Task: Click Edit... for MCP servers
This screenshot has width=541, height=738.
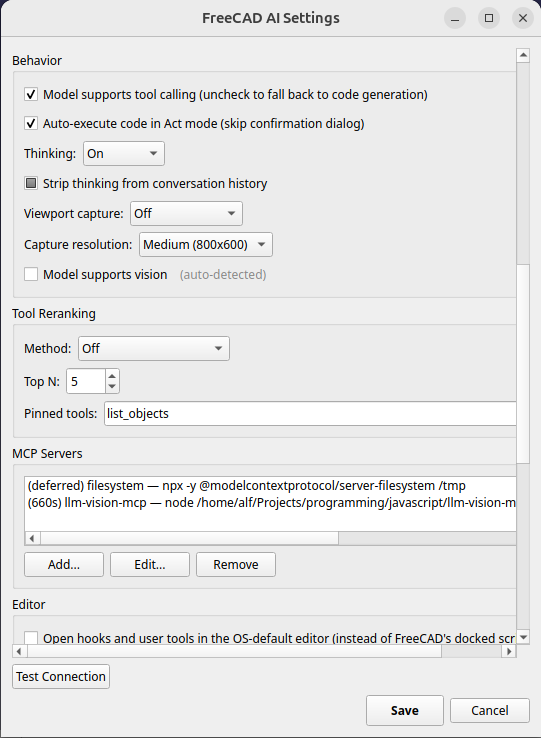Action: click(x=150, y=564)
